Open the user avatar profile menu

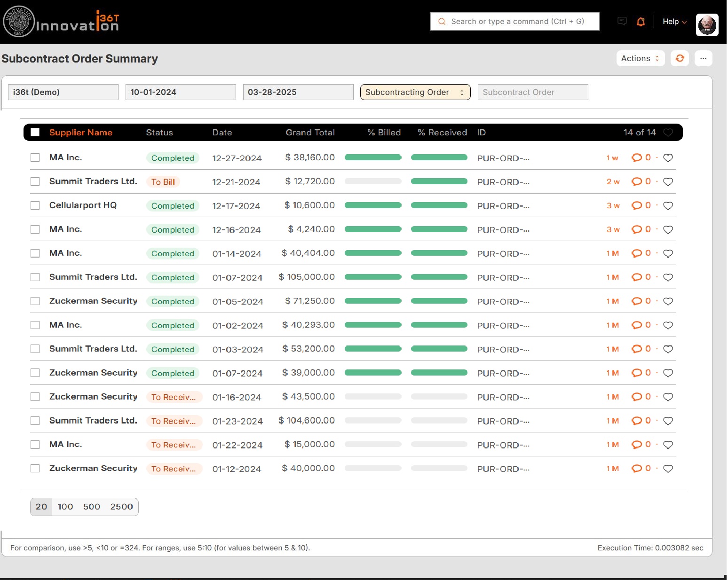pos(707,24)
